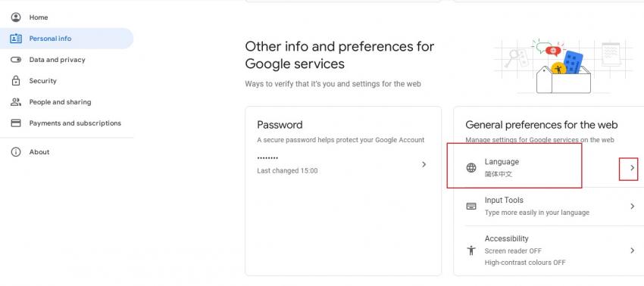Click the People and sharing icon

click(16, 102)
